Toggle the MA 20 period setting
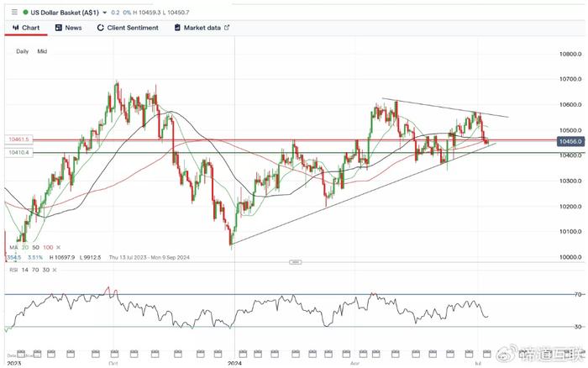The width and height of the screenshot is (588, 368). (x=25, y=247)
